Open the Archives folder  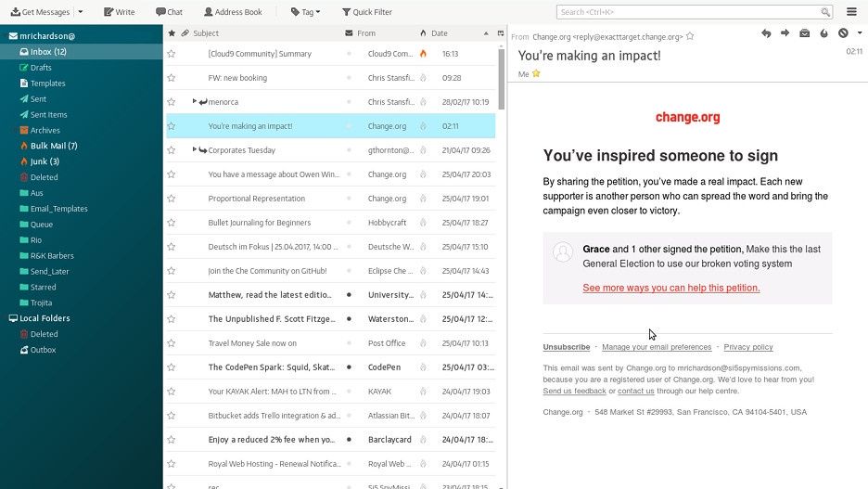[x=39, y=130]
